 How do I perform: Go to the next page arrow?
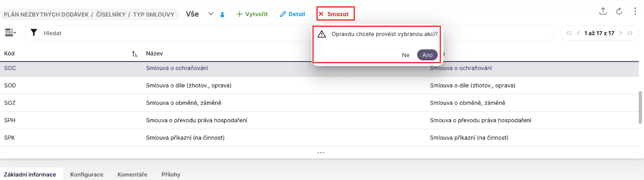coord(621,33)
